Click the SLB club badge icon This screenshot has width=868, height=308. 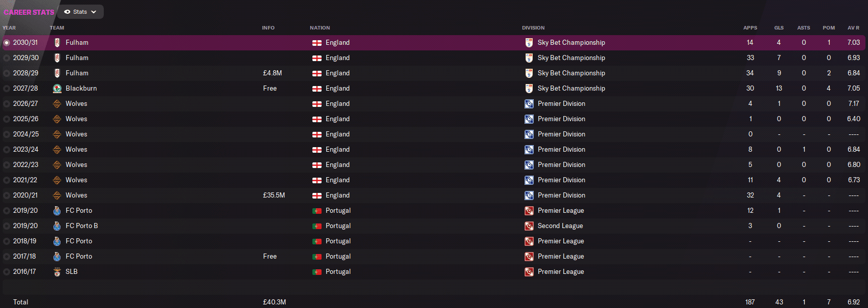point(57,272)
